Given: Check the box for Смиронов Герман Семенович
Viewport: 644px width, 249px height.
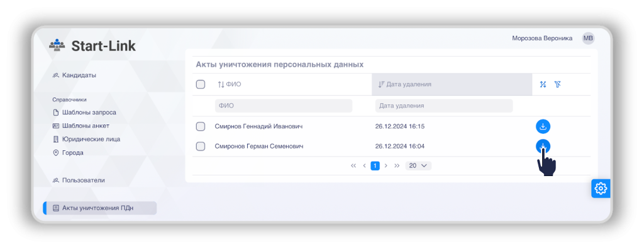Looking at the screenshot, I should [x=201, y=146].
